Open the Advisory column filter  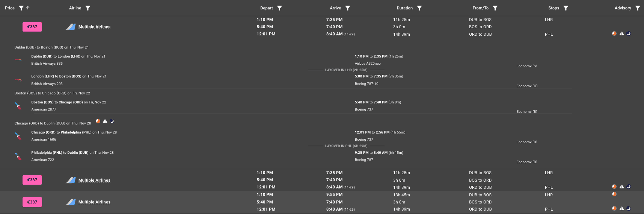click(x=637, y=8)
